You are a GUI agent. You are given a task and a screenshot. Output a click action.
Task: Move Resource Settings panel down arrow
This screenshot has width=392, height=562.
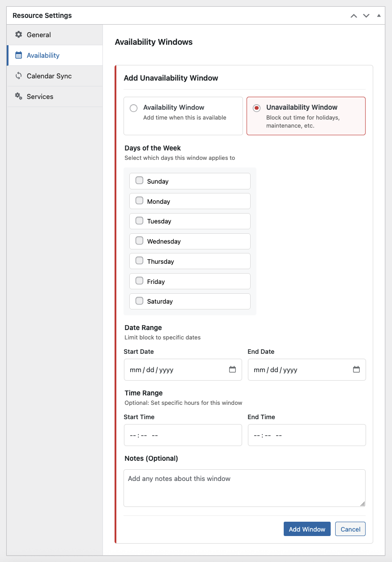[366, 16]
